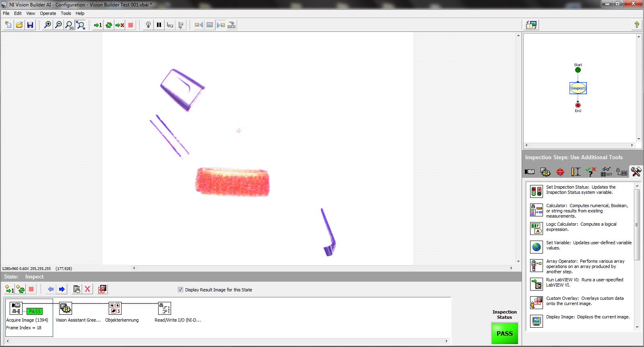Zoom out of the image

tap(58, 25)
